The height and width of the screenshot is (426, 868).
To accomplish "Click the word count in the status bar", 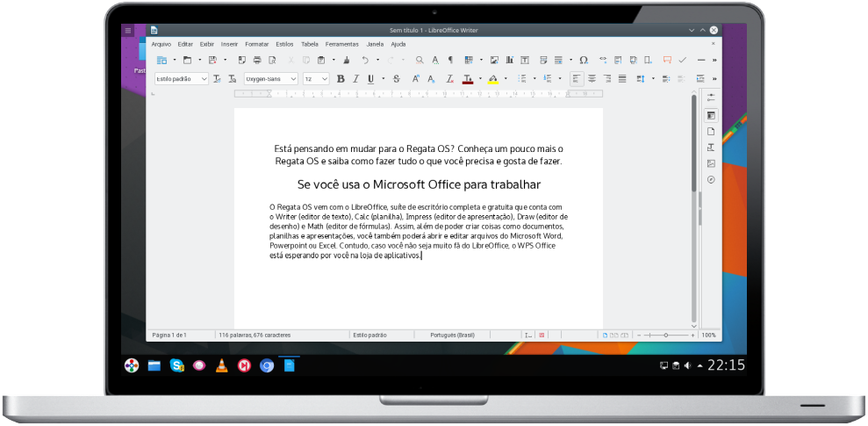I will pyautogui.click(x=255, y=336).
